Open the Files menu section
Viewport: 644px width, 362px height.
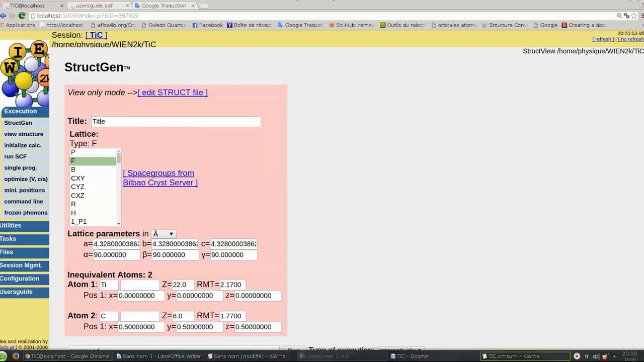[x=25, y=252]
